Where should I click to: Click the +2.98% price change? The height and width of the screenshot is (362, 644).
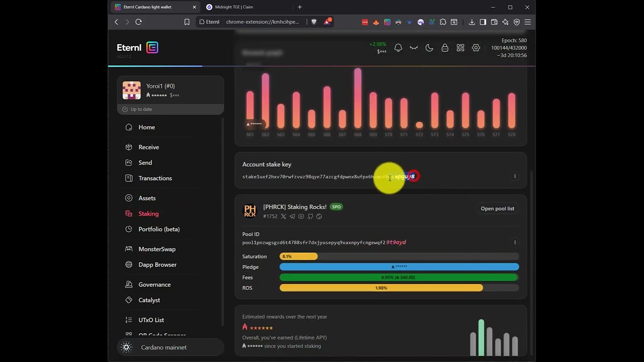[x=378, y=44]
